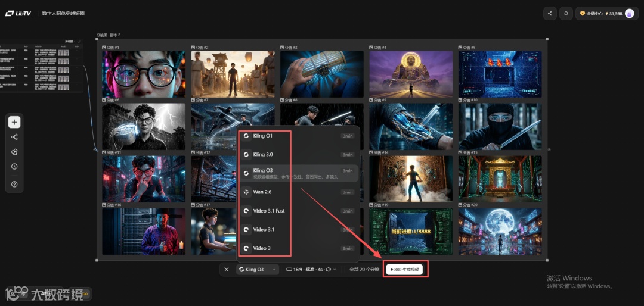Open the 会员中心 membership center
Viewport: 644px width, 306px height.
coord(591,14)
